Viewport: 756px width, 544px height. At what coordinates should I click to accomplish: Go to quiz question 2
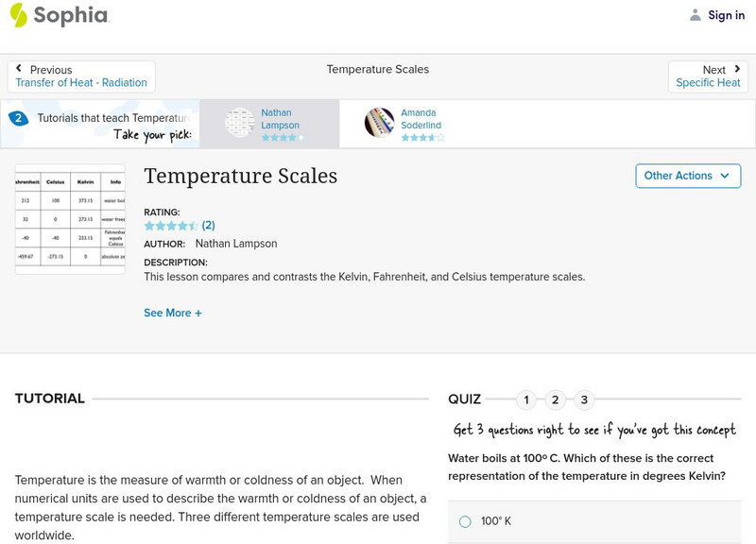(x=556, y=399)
